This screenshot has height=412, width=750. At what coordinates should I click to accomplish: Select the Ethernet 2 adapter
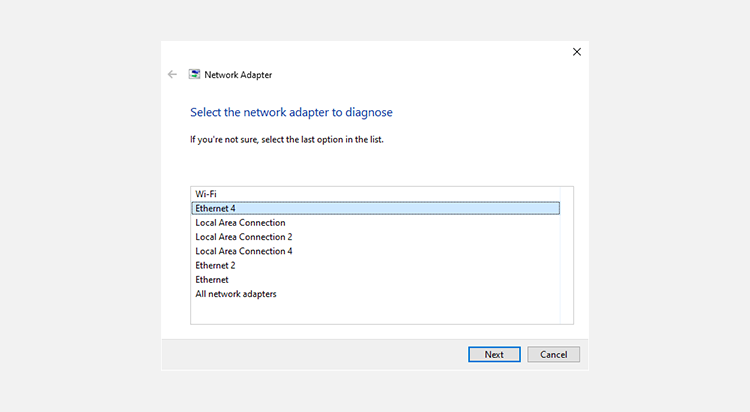point(216,266)
